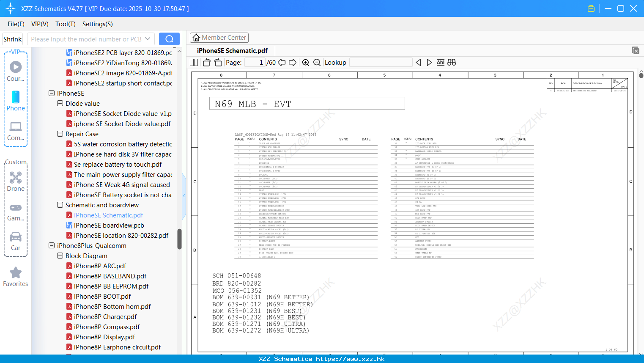
Task: Collapse the Repair Case folder
Action: point(60,134)
